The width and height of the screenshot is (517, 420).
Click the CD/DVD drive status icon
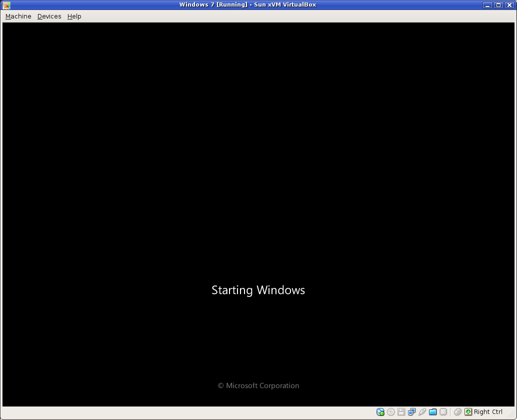pyautogui.click(x=390, y=411)
